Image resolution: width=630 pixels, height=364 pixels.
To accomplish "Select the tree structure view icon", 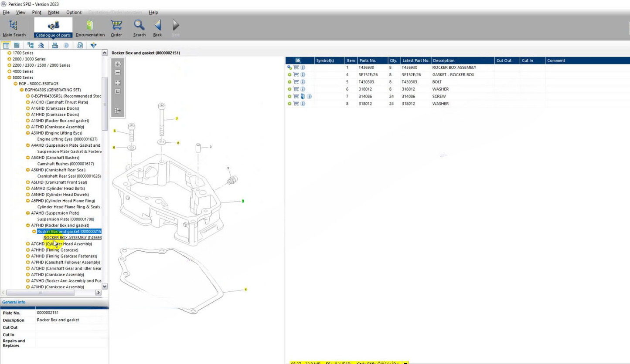I will click(x=30, y=45).
